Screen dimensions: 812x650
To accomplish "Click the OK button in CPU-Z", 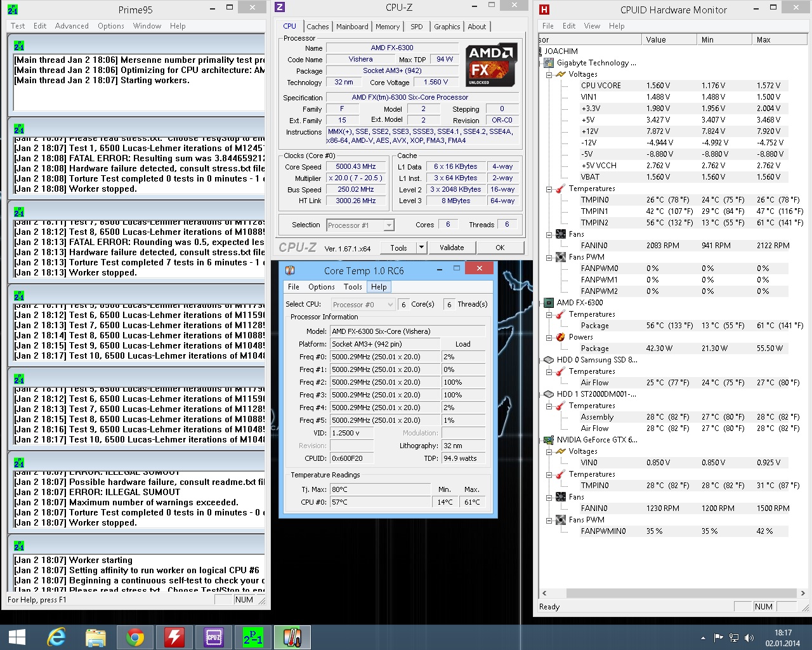I will 500,248.
